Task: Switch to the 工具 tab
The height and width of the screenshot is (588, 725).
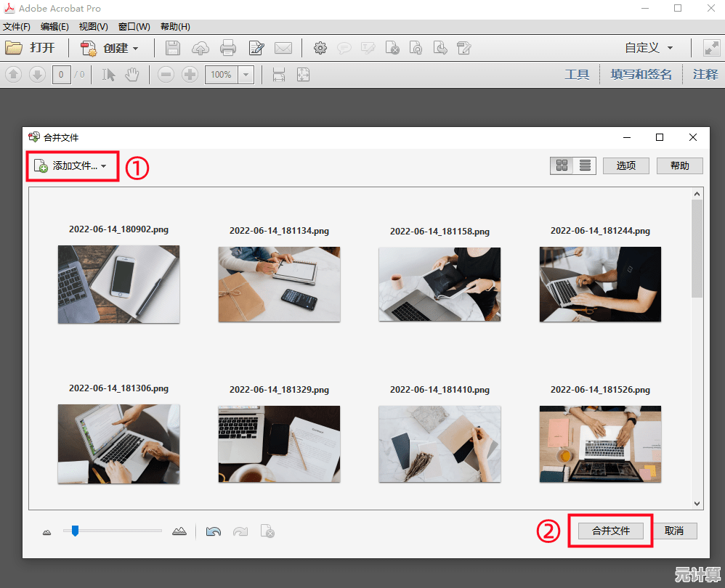Action: point(577,74)
